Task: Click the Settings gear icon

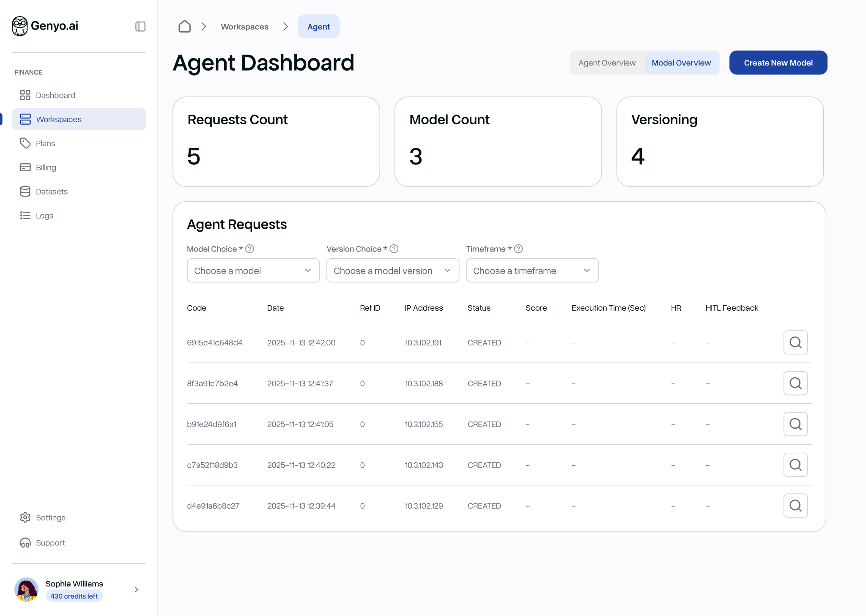Action: pyautogui.click(x=25, y=517)
